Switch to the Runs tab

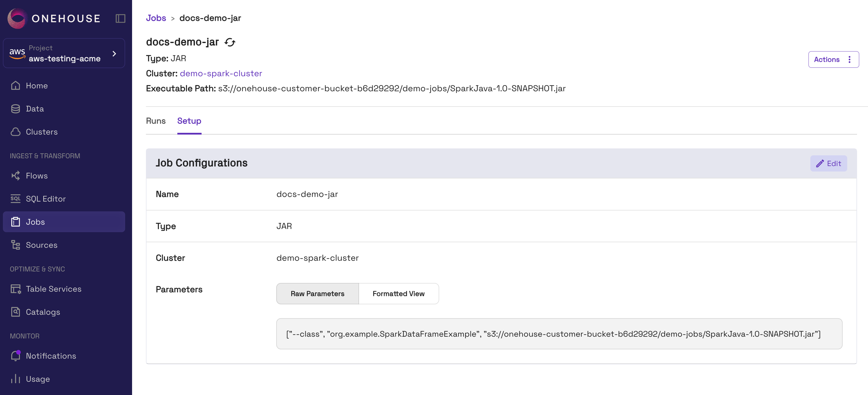[x=156, y=121]
